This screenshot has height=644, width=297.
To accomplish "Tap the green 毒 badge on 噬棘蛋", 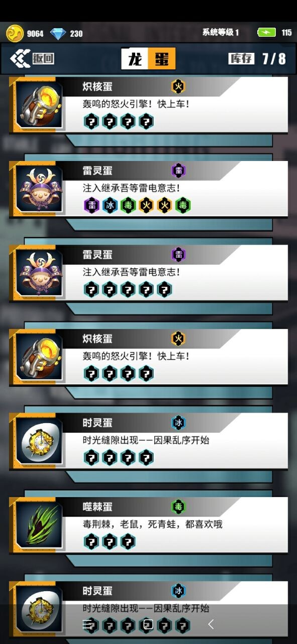I will (x=178, y=507).
